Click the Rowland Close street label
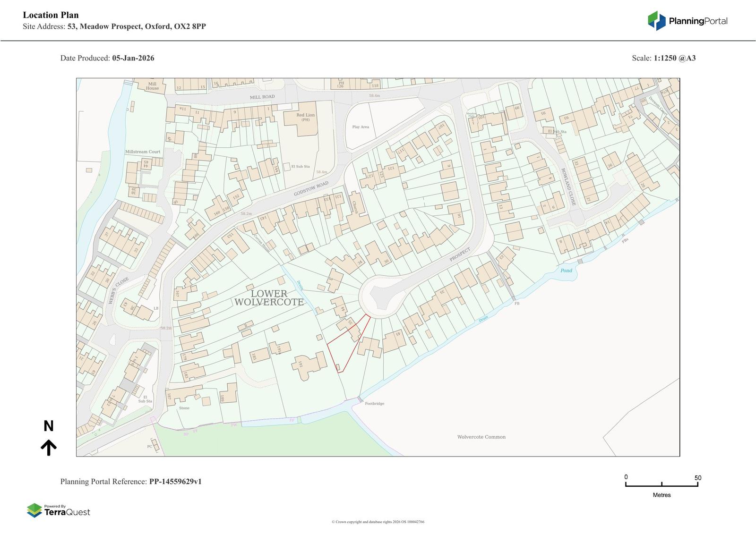This screenshot has height=534, width=756. pos(568,186)
